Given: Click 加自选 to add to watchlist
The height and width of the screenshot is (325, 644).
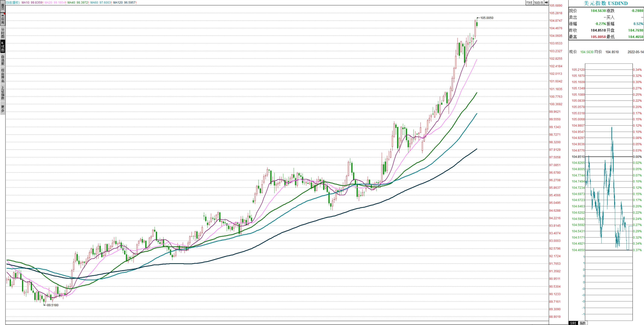Looking at the screenshot, I should 539,3.
